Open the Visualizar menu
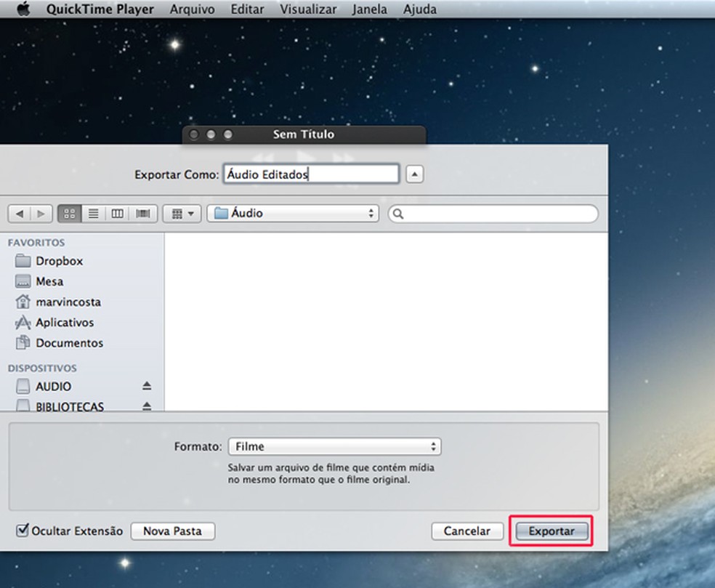 pyautogui.click(x=308, y=9)
